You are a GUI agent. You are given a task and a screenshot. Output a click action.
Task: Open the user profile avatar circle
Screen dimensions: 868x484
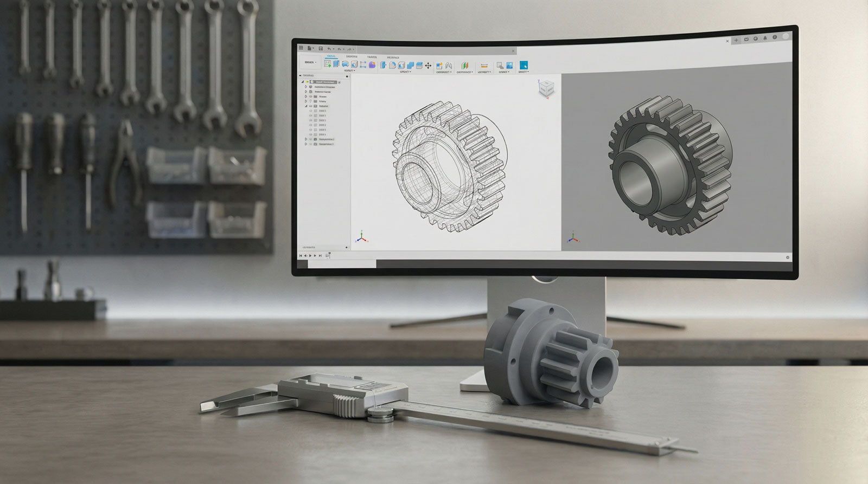[x=786, y=36]
